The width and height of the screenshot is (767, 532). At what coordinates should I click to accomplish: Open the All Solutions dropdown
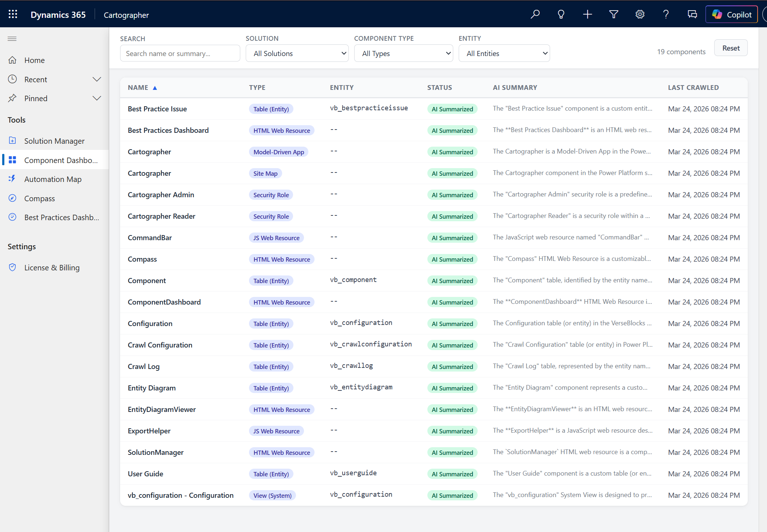pyautogui.click(x=297, y=53)
